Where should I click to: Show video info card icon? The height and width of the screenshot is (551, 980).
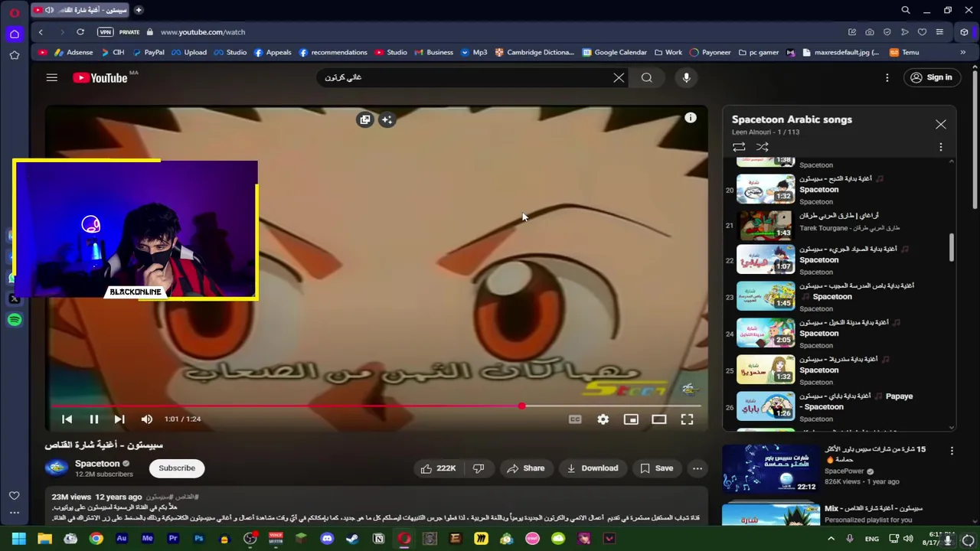pyautogui.click(x=691, y=118)
